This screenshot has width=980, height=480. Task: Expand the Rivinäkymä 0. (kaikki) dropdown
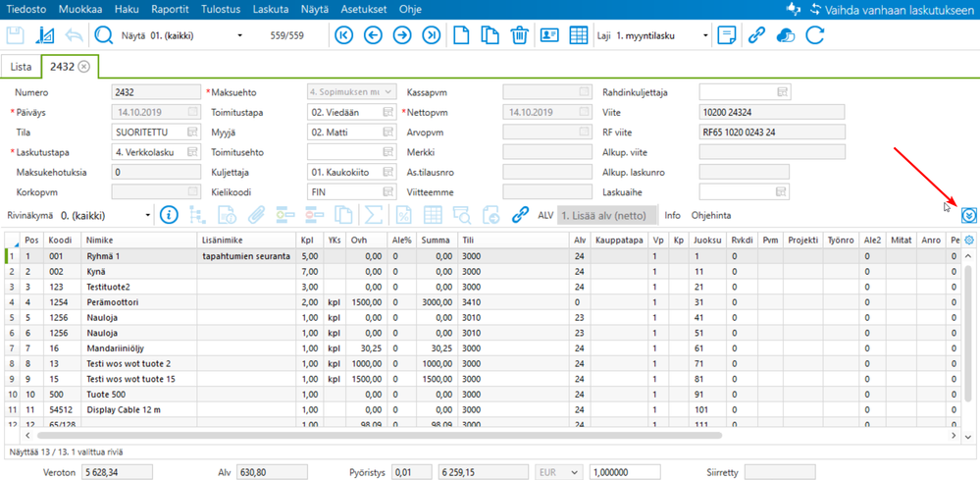(x=148, y=215)
